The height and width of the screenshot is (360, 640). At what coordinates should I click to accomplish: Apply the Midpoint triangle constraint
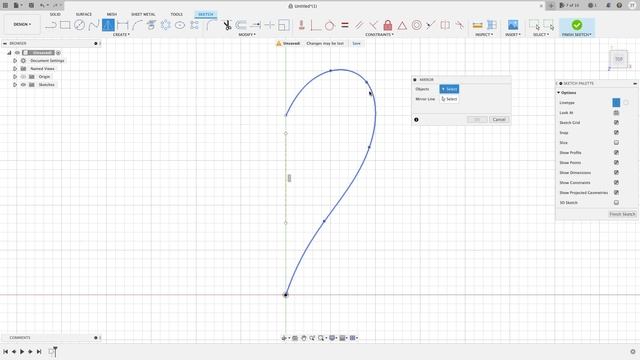tap(402, 25)
